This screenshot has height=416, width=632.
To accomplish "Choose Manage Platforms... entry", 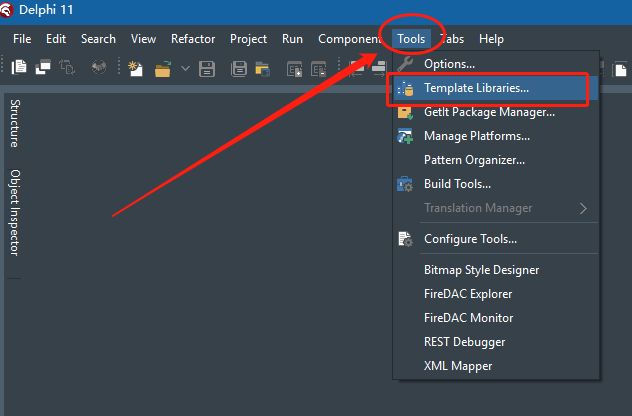I will pos(495,136).
